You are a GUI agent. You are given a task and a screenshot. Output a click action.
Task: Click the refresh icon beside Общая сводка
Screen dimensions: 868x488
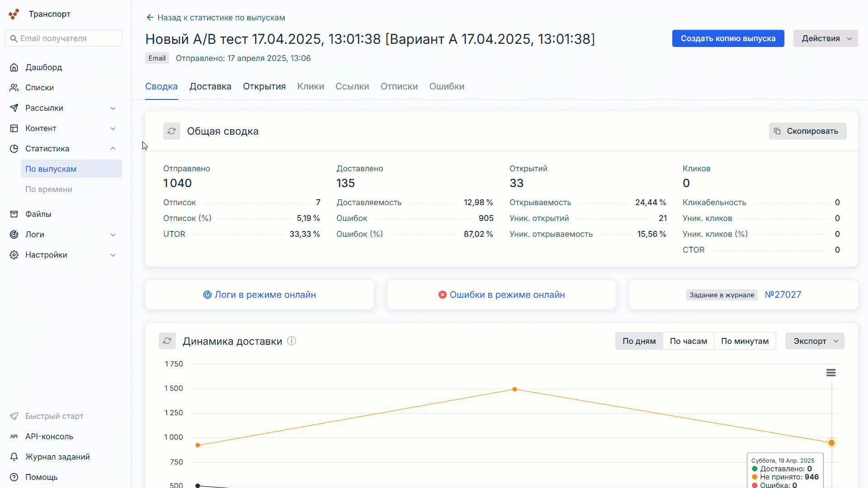171,131
